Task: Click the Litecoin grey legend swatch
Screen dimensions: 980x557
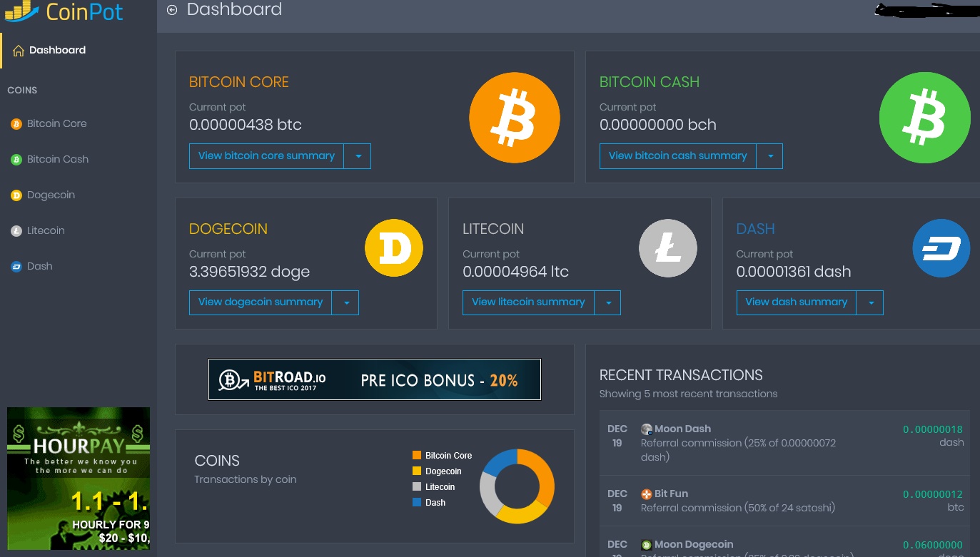Action: point(417,486)
